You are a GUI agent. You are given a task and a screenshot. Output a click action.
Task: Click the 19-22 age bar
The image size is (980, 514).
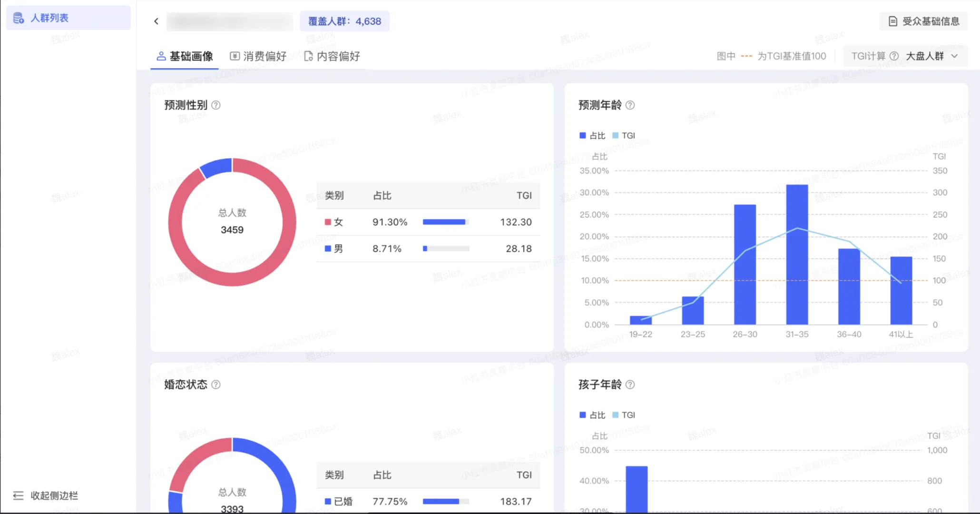click(641, 320)
